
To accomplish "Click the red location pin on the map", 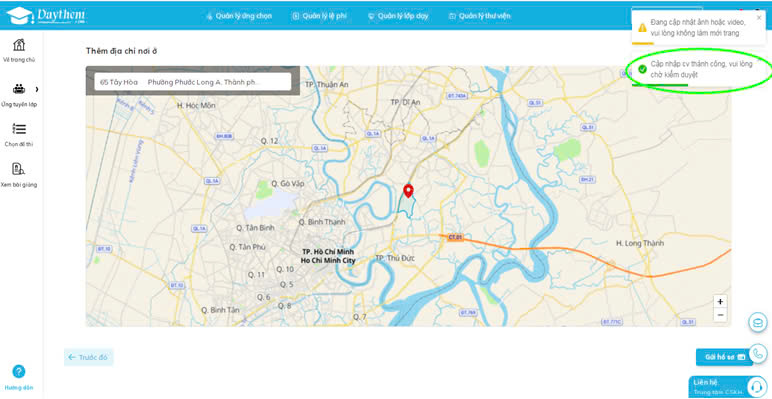I will point(408,192).
